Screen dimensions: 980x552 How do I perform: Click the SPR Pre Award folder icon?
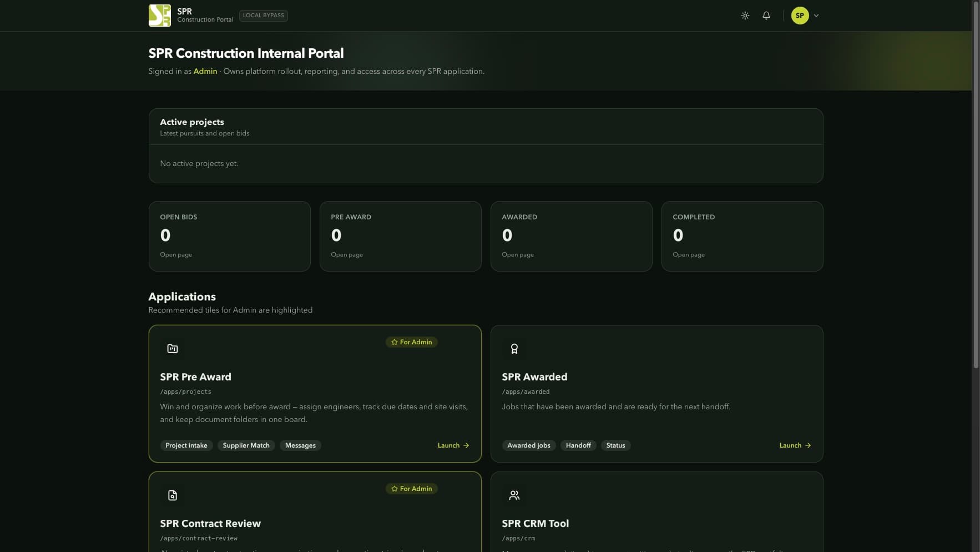(x=173, y=349)
